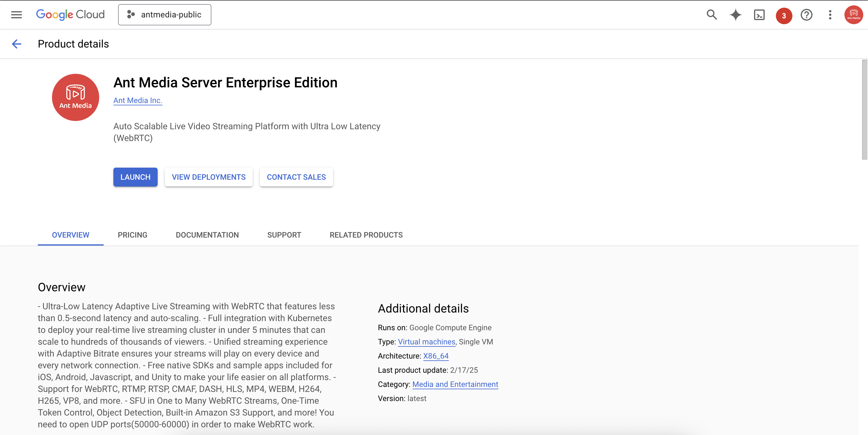Switch to the SUPPORT tab
This screenshot has width=868, height=435.
tap(284, 235)
